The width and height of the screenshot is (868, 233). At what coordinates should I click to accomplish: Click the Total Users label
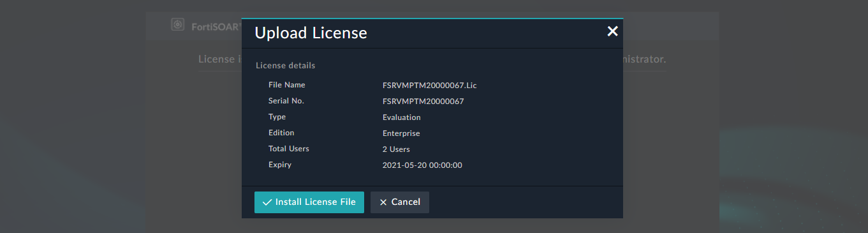point(289,149)
